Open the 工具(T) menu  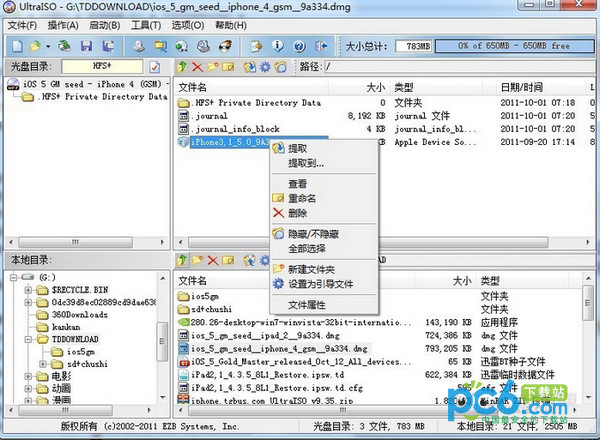146,26
